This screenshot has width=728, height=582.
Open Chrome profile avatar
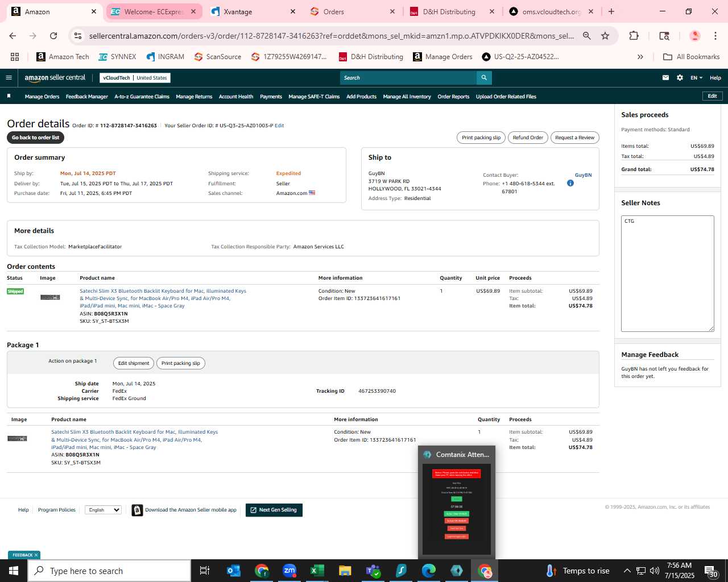(x=694, y=36)
